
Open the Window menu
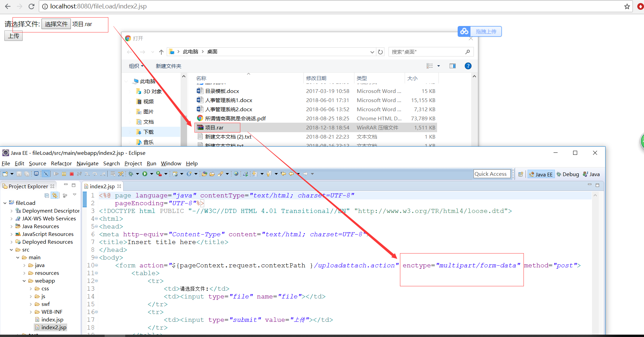(x=171, y=163)
